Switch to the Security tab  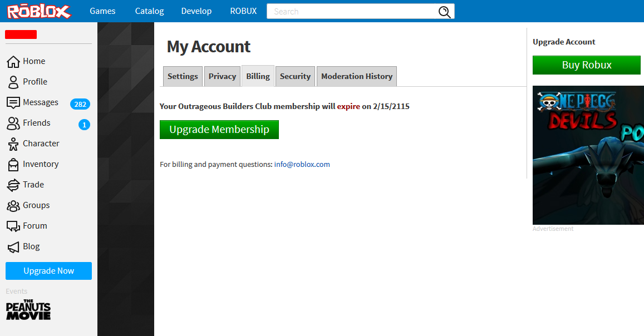(x=296, y=76)
